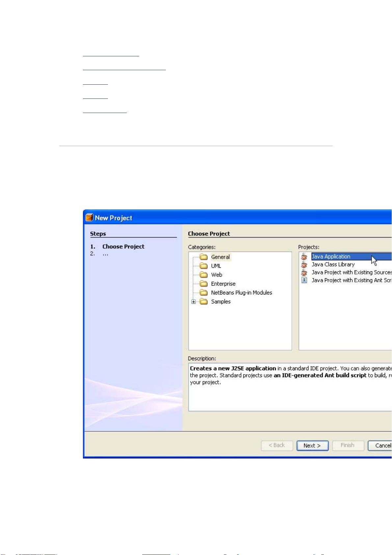This screenshot has height=555, width=392.
Task: Click the Next > button
Action: point(312,446)
